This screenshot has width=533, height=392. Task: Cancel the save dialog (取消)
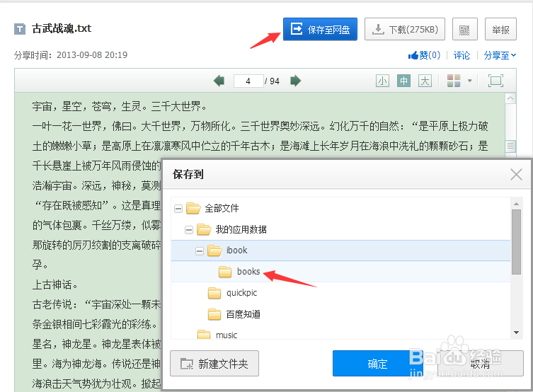point(481,364)
